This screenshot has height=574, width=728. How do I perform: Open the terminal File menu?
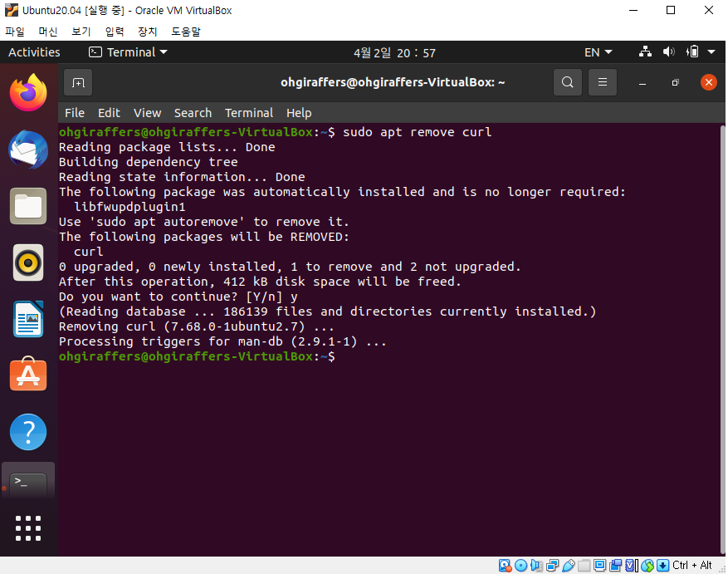[x=74, y=113]
